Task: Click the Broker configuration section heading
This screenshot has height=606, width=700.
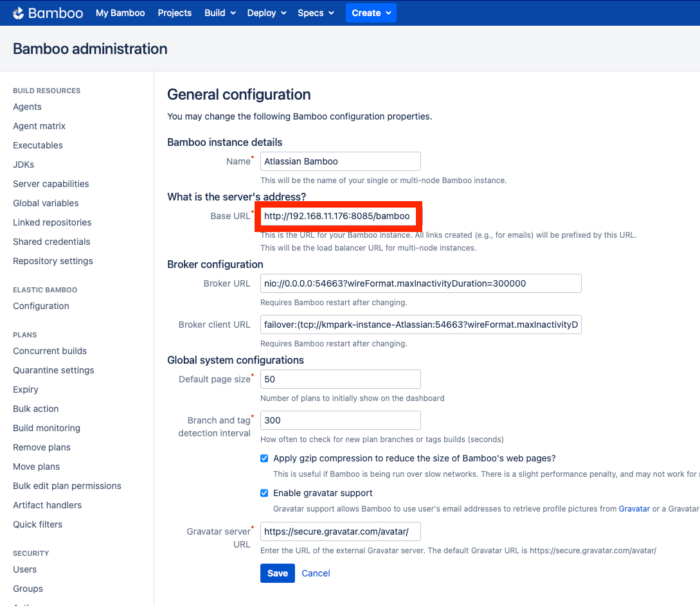Action: (215, 265)
